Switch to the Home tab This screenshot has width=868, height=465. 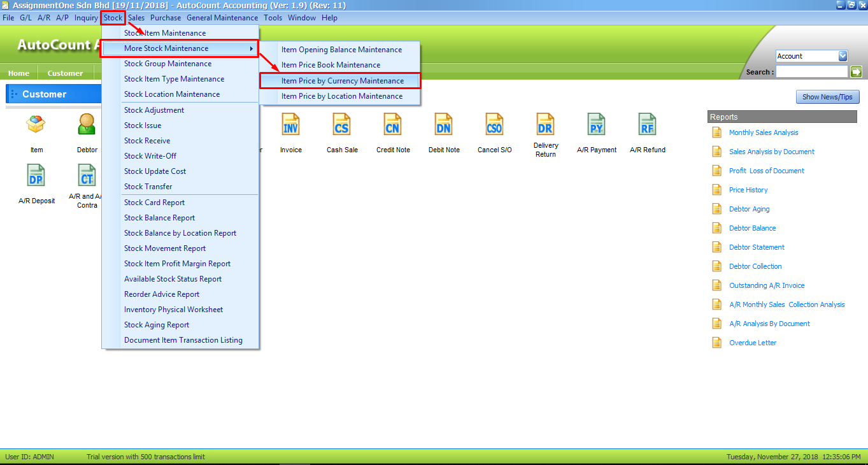[x=18, y=73]
